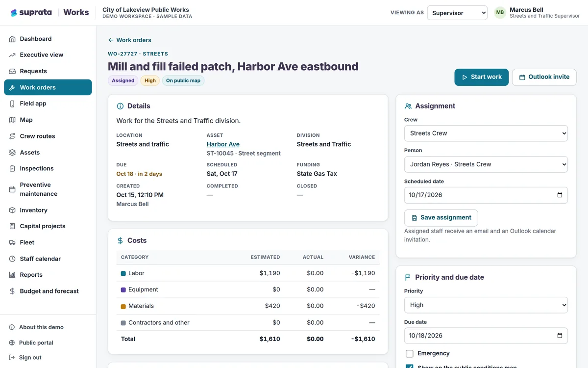The image size is (588, 368).
Task: Open the Priority dropdown
Action: 486,305
